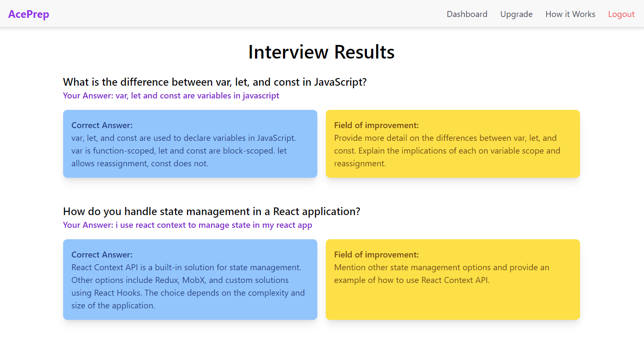Click the Field of improvement card about variable scope

[x=453, y=144]
